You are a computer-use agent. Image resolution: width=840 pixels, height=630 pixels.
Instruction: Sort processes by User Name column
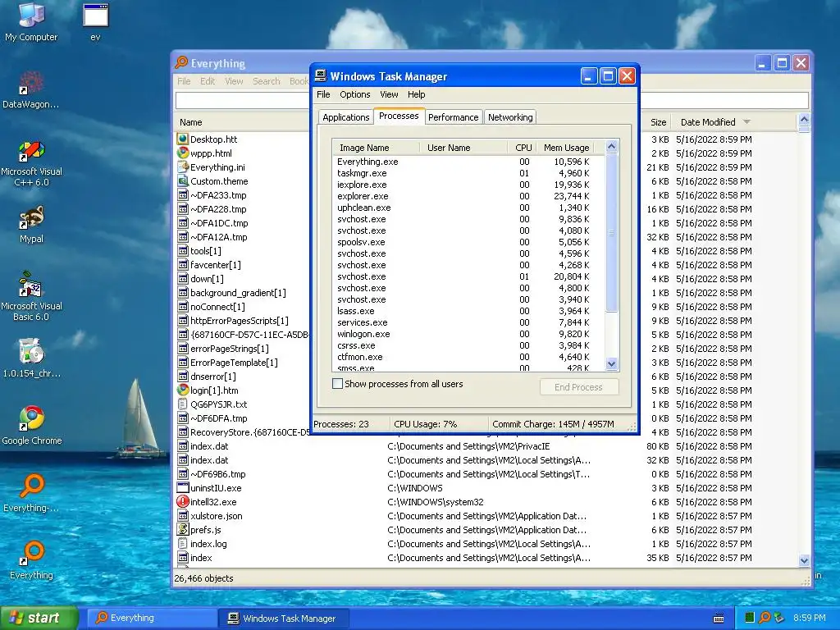click(x=464, y=148)
